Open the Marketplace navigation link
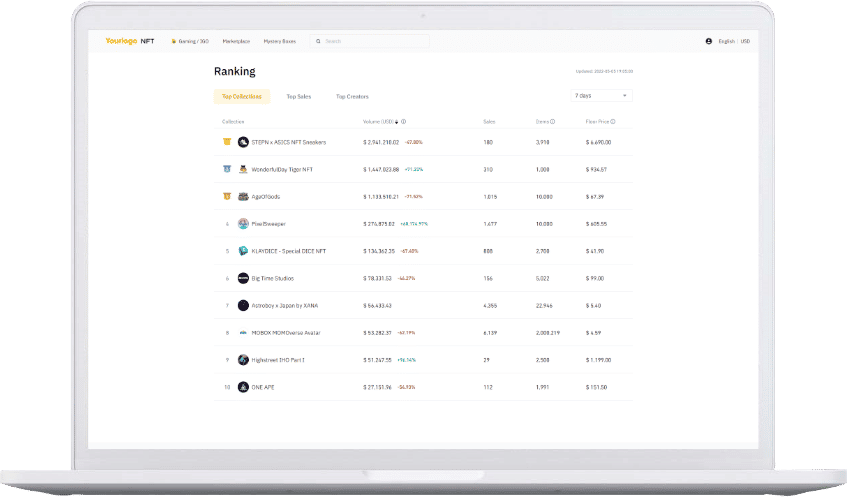848x497 pixels. [x=237, y=41]
